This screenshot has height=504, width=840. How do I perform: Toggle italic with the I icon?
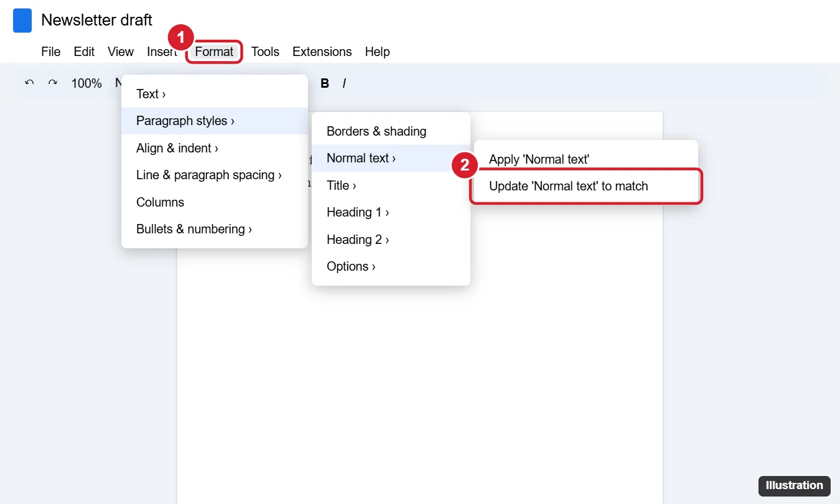[x=344, y=83]
